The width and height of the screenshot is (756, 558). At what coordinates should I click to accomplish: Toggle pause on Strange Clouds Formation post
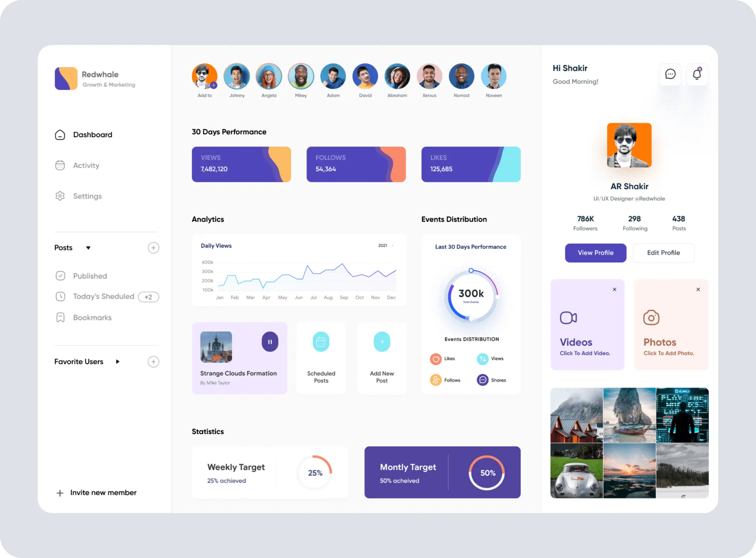pos(268,341)
